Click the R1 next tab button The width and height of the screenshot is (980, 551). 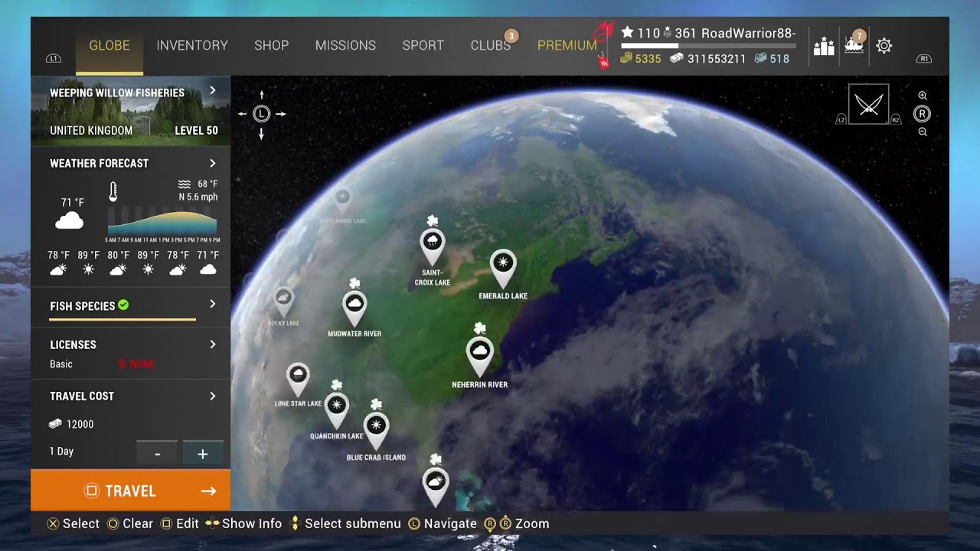coord(924,59)
